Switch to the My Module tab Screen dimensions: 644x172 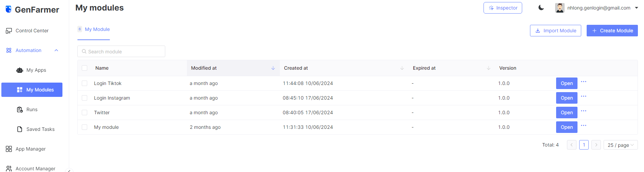coord(97,29)
